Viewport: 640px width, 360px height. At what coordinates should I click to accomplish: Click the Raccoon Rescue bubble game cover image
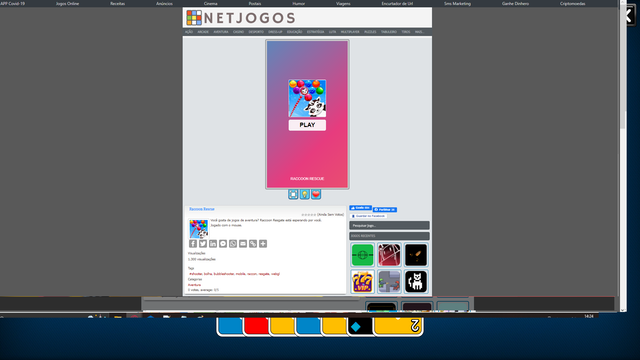307,98
